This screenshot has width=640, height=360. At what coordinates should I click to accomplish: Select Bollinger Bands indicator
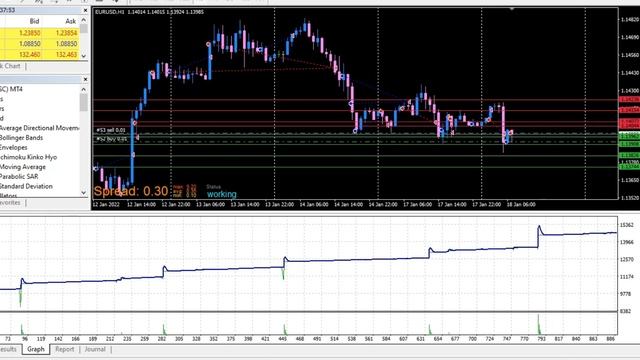[x=21, y=138]
